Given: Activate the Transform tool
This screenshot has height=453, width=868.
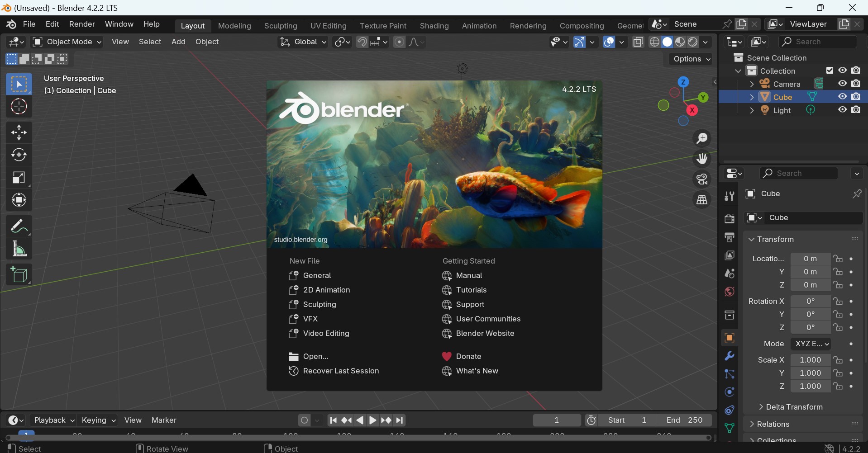Looking at the screenshot, I should (x=19, y=201).
